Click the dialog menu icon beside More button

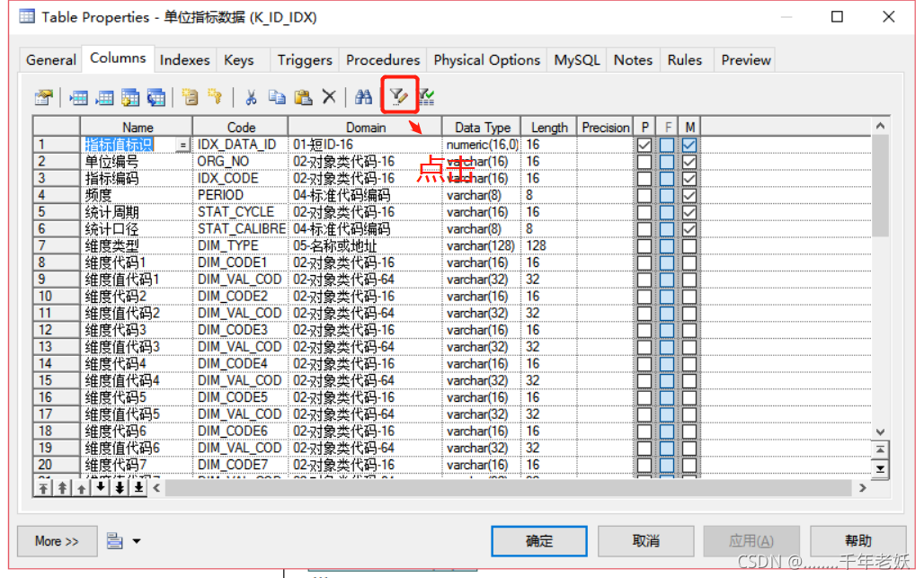pos(115,540)
